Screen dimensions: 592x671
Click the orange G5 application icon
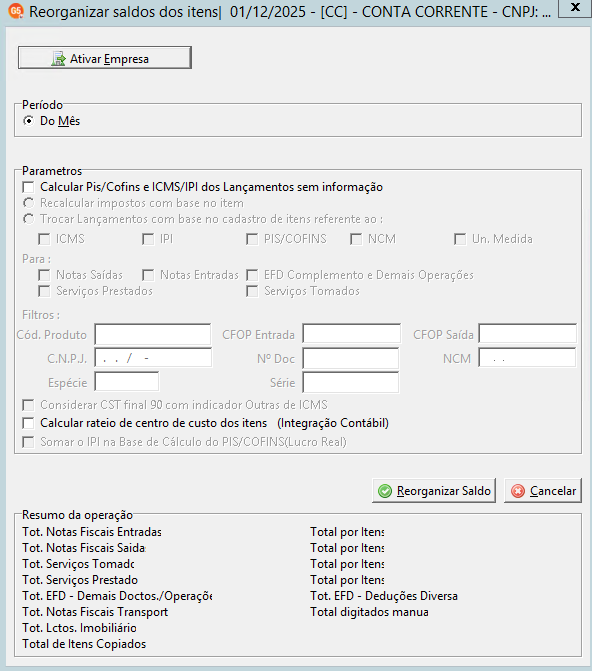16,11
